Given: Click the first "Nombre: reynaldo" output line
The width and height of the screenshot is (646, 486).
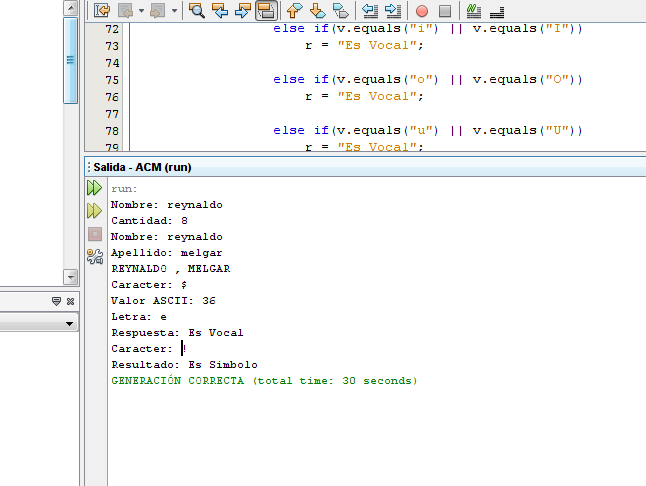Looking at the screenshot, I should (x=167, y=205).
